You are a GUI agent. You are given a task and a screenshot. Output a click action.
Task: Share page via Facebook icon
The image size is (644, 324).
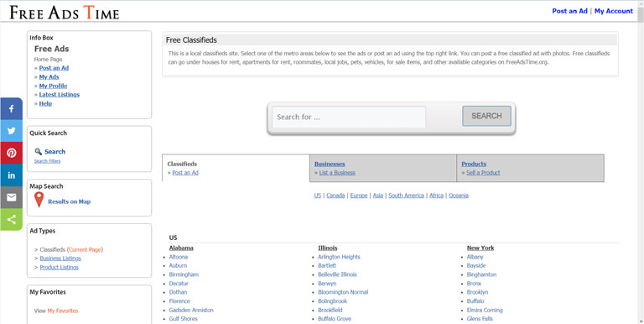tap(11, 109)
